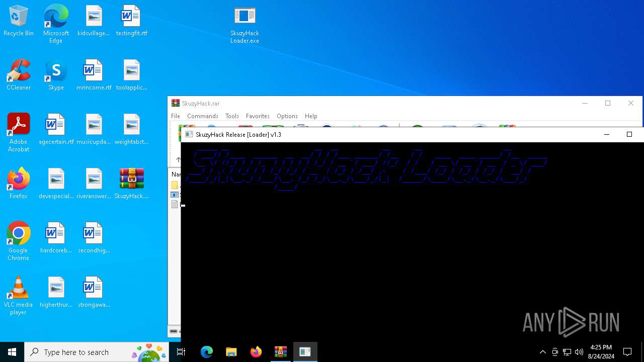Screen dimensions: 644x362
Task: Select SkuzyHack Loader.exe on the desktop
Action: coord(245,25)
